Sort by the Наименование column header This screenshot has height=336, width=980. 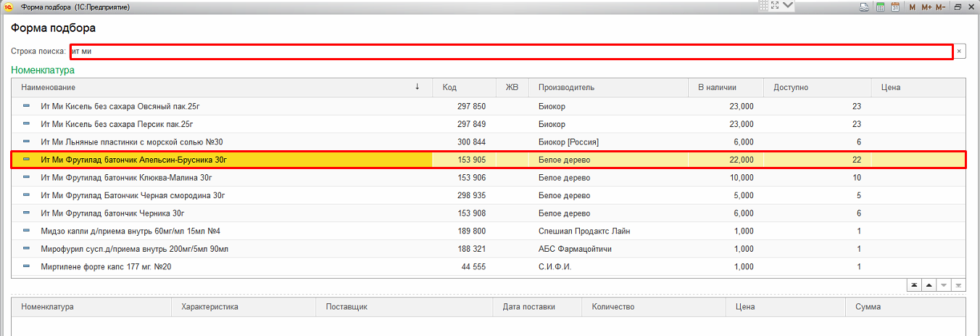pyautogui.click(x=217, y=87)
